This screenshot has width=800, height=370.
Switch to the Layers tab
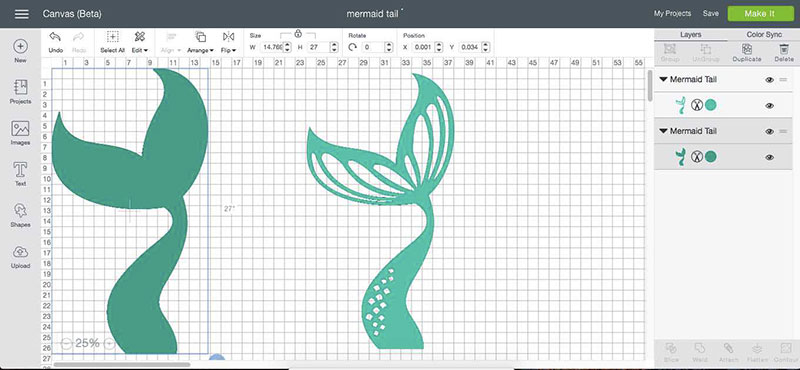[x=691, y=35]
